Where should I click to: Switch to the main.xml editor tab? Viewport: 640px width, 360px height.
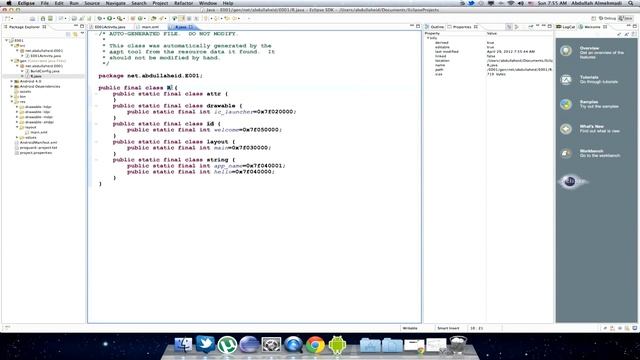150,27
